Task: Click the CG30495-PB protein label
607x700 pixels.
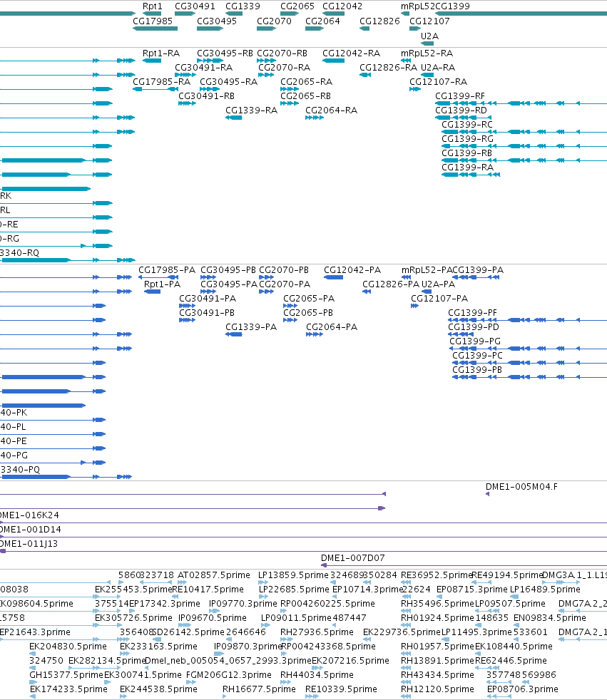Action: [x=228, y=270]
